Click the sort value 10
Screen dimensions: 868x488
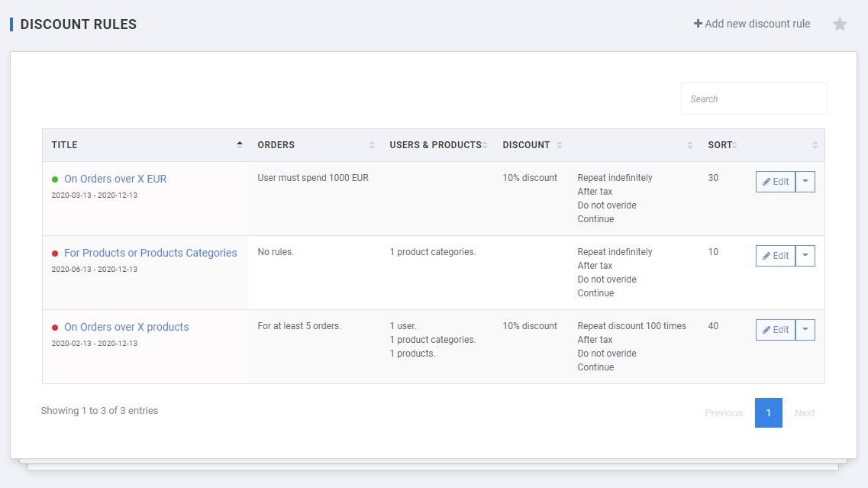(x=713, y=252)
